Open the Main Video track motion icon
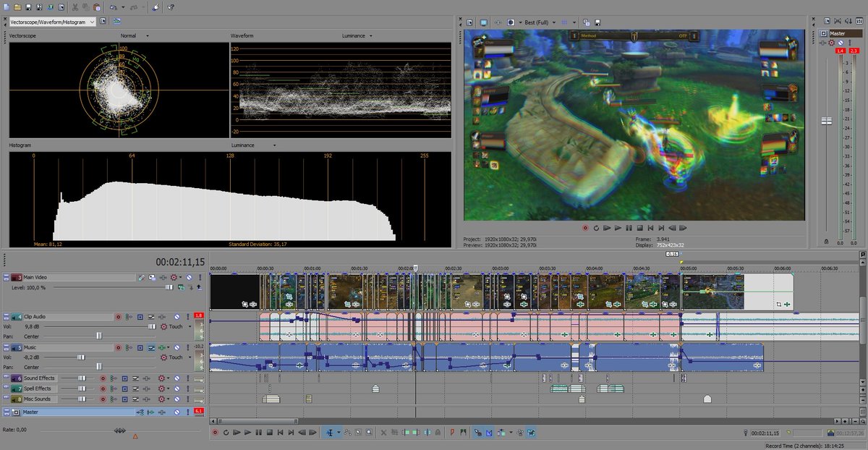The image size is (868, 450). [152, 278]
